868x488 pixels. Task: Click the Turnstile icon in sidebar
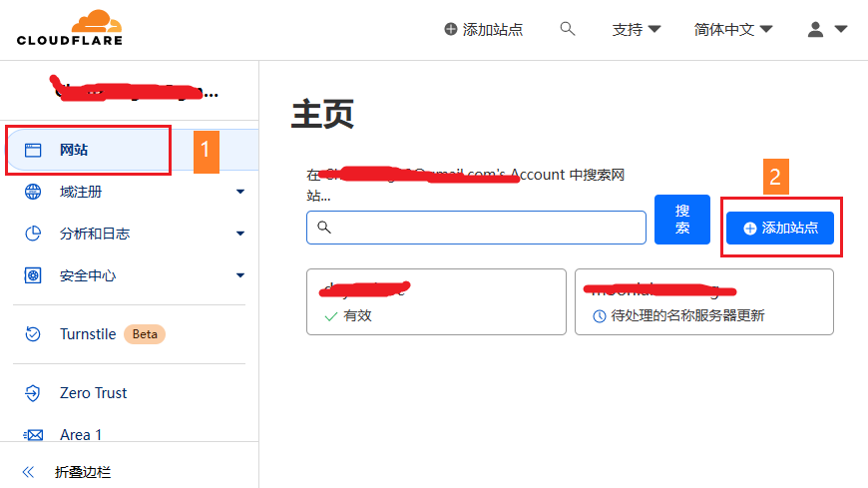[x=33, y=334]
